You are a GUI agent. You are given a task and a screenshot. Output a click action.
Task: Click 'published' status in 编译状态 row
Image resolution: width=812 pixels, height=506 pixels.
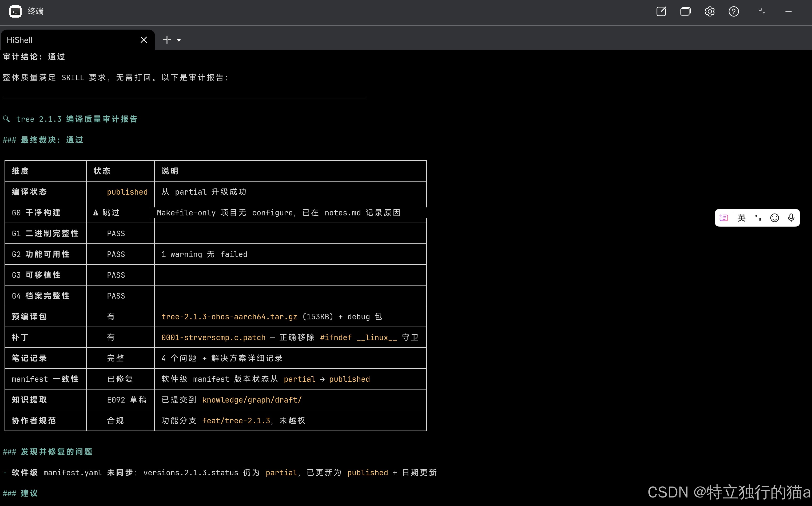click(x=127, y=192)
